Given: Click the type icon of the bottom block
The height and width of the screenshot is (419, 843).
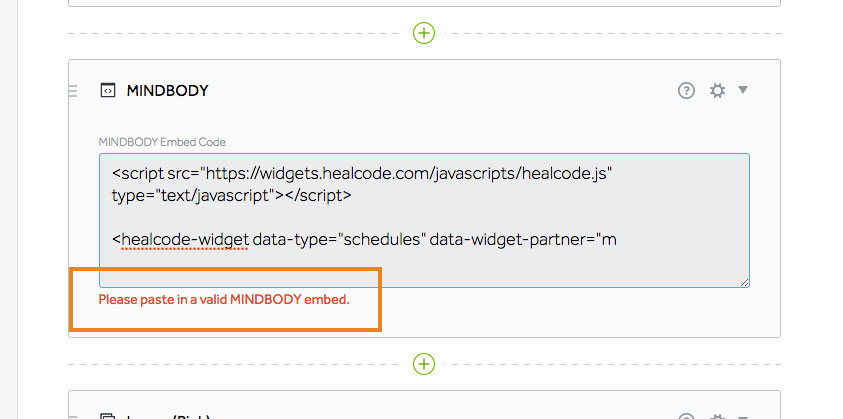Looking at the screenshot, I should (x=108, y=416).
